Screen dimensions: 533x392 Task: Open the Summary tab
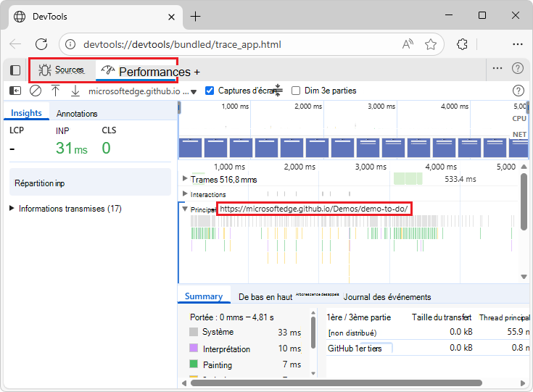click(204, 296)
